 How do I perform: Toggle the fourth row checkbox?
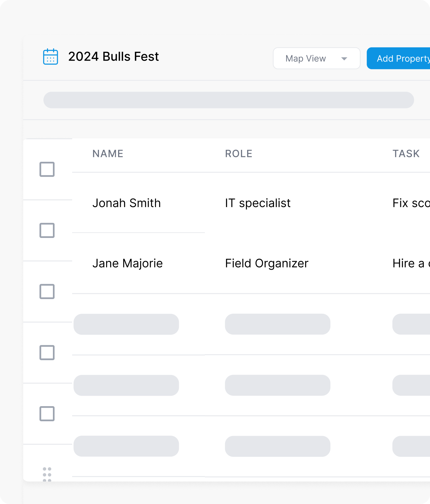pos(47,353)
